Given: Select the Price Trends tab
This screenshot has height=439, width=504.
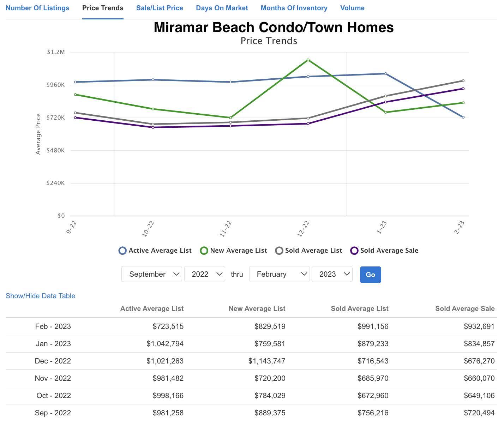Looking at the screenshot, I should point(103,8).
